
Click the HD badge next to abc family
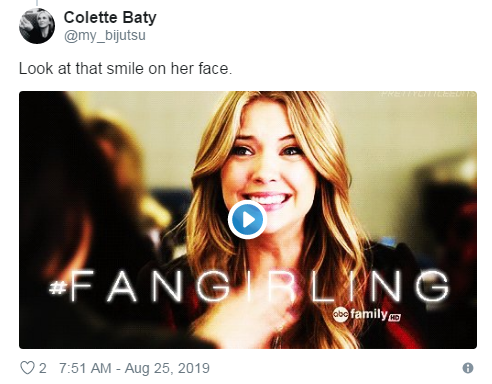(x=395, y=317)
